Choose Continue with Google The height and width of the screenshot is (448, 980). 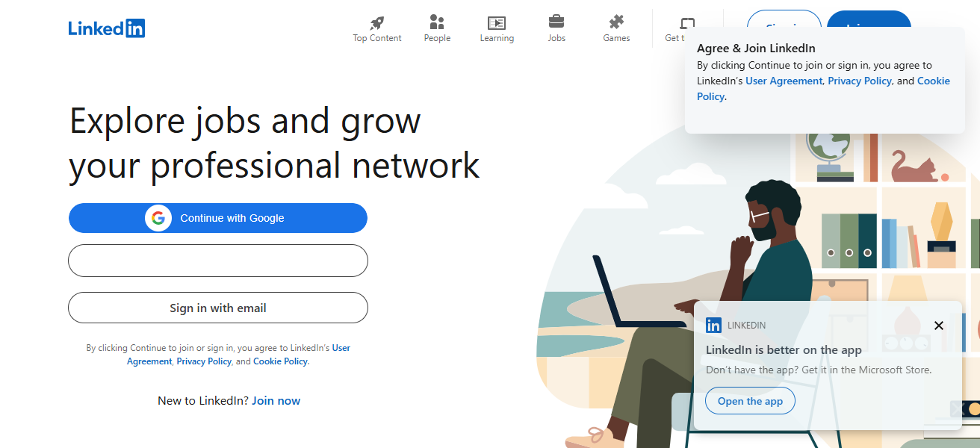[218, 218]
